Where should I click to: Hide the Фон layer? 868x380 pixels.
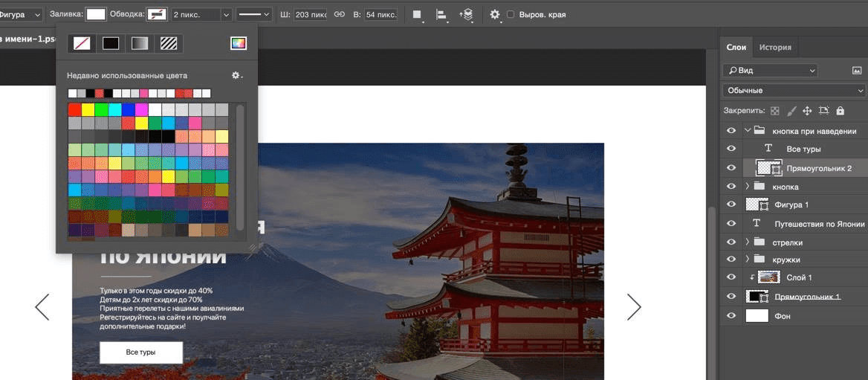[x=731, y=316]
